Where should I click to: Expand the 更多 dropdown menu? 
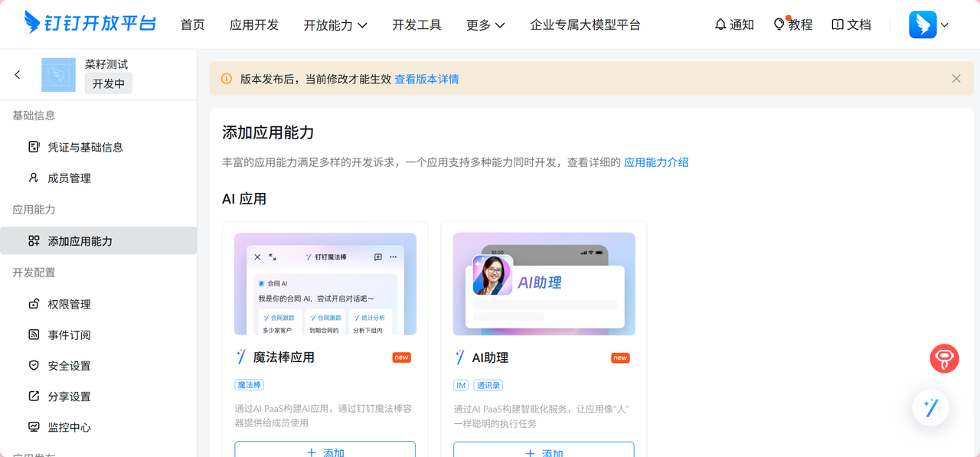point(485,24)
